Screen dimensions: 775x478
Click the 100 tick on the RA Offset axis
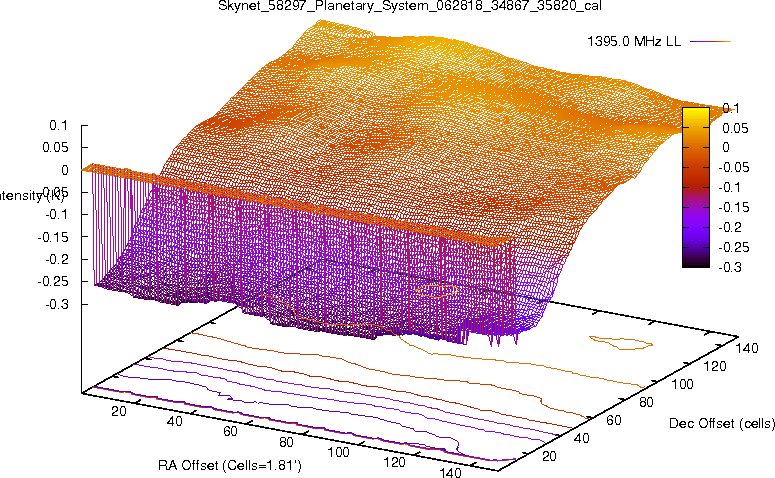[x=339, y=452]
